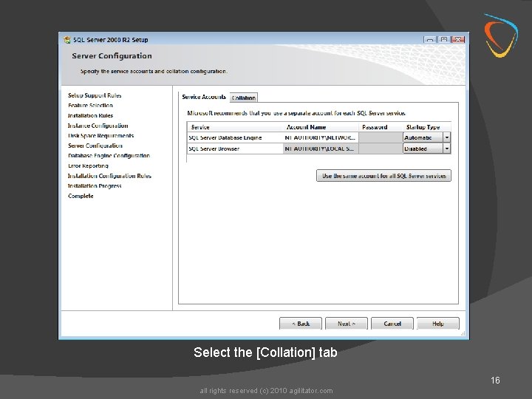This screenshot has width=532, height=399.
Task: Click Installation Progress in the step list
Action: (95, 185)
